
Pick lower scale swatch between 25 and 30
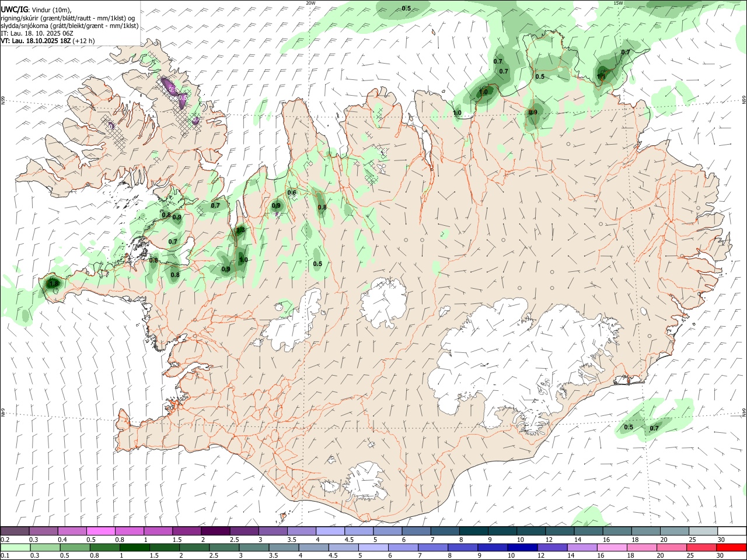tap(701, 548)
